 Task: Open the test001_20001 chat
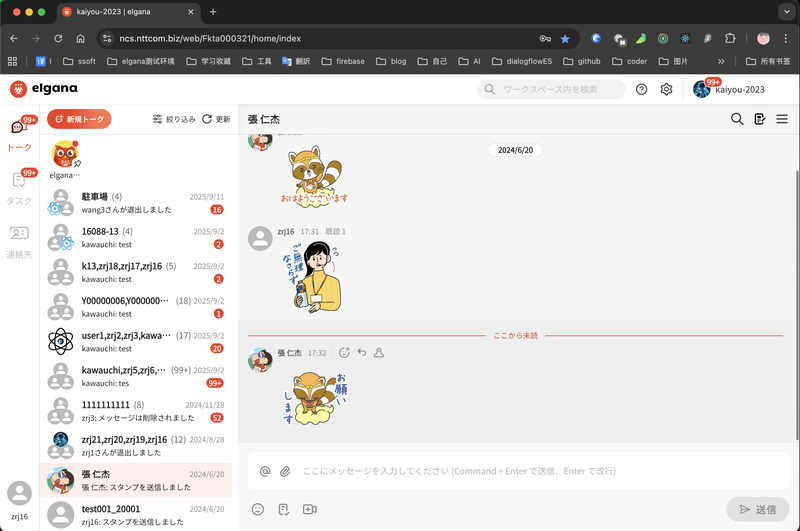tap(136, 515)
